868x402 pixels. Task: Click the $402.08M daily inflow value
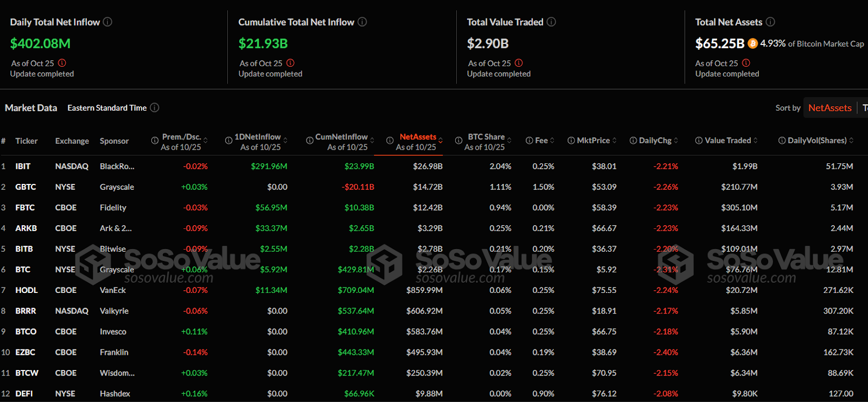[40, 43]
